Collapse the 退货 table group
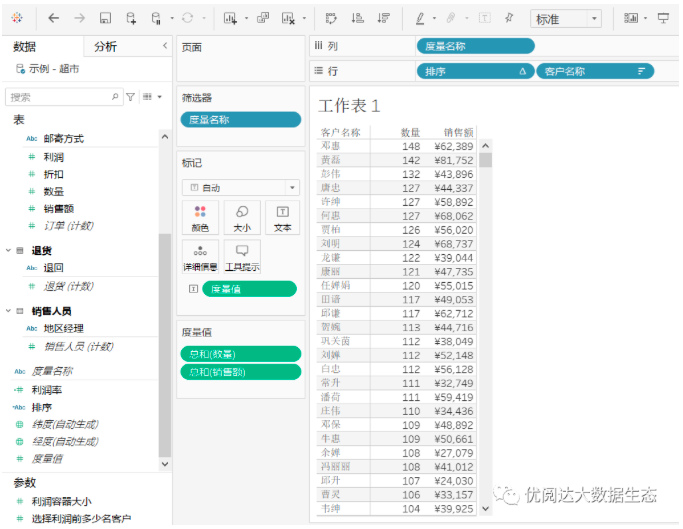683x529 pixels. pyautogui.click(x=9, y=251)
